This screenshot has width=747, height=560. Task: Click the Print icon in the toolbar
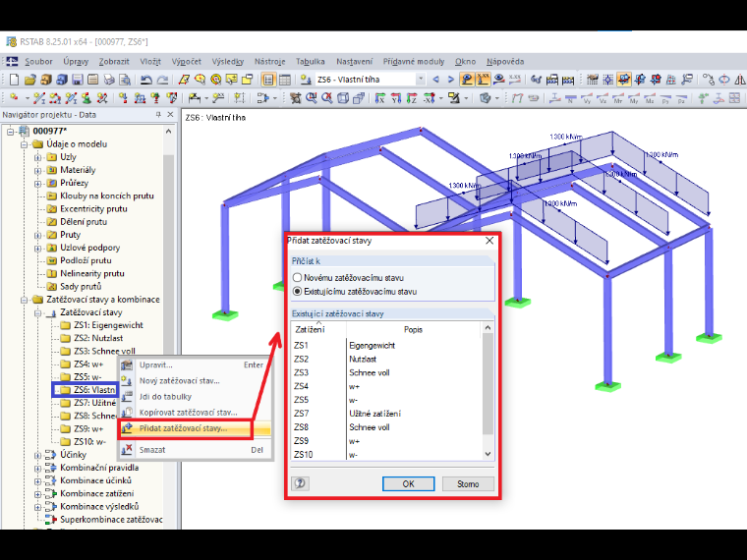click(x=109, y=80)
